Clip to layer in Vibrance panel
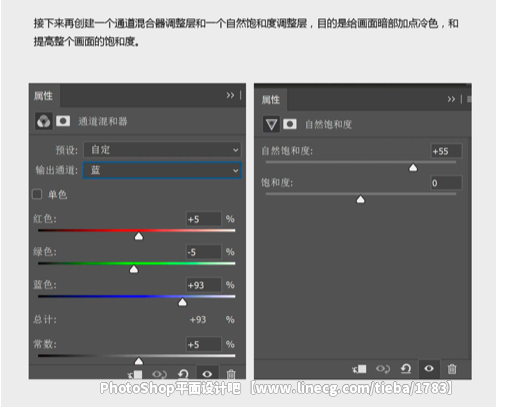508x407 pixels. [359, 369]
